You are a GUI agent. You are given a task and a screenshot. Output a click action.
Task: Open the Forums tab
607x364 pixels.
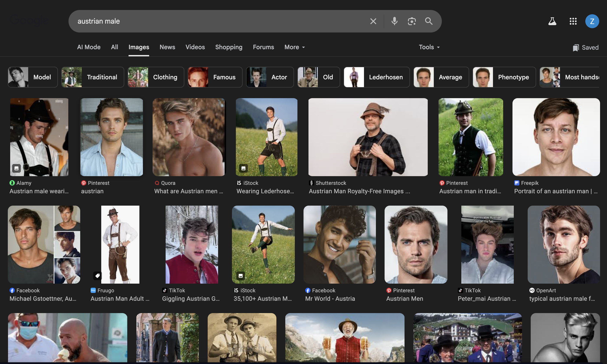[263, 47]
